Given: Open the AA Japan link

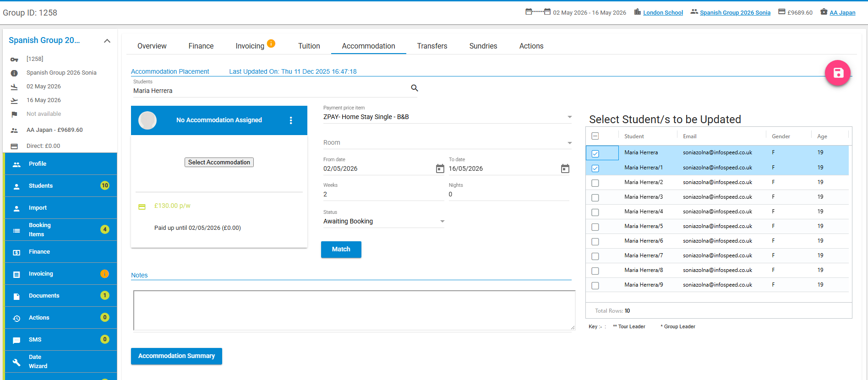Looking at the screenshot, I should [x=842, y=12].
